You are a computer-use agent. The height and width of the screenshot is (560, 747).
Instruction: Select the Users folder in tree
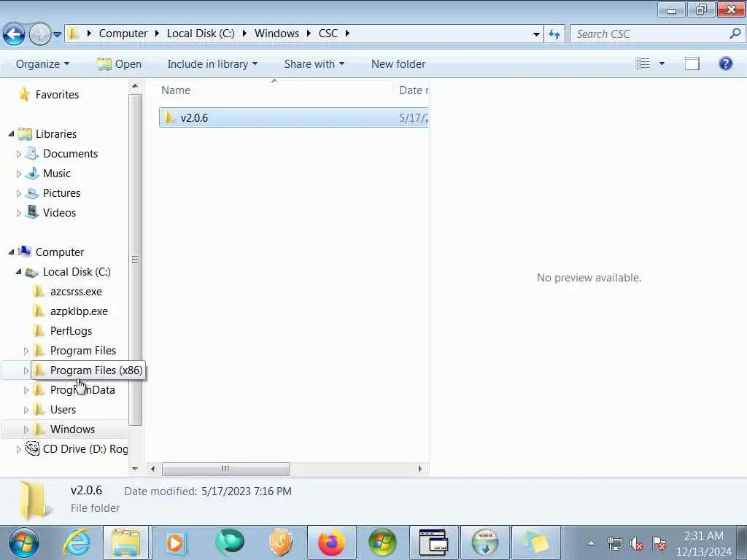63,410
